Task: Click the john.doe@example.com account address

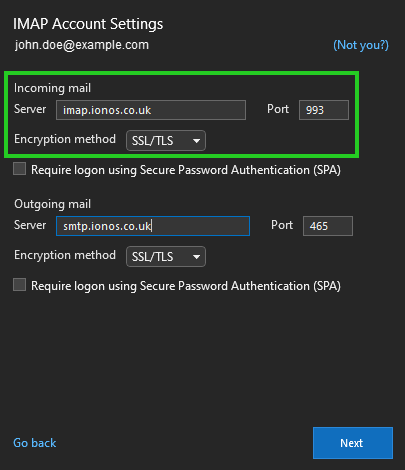Action: tap(82, 45)
